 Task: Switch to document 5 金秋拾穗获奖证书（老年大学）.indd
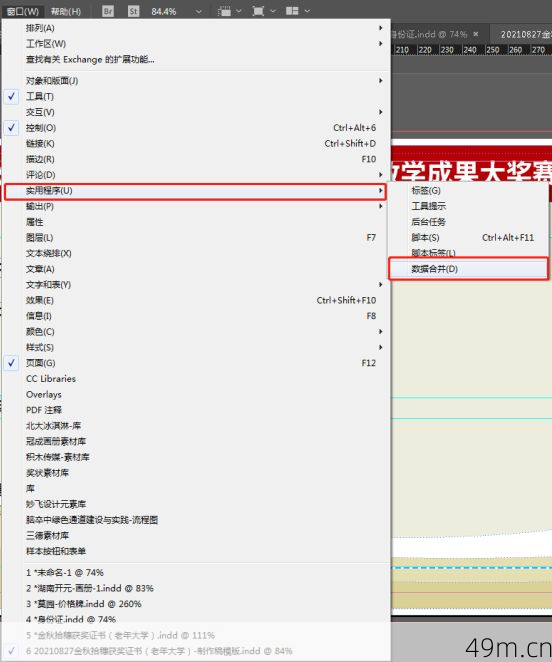pyautogui.click(x=196, y=635)
